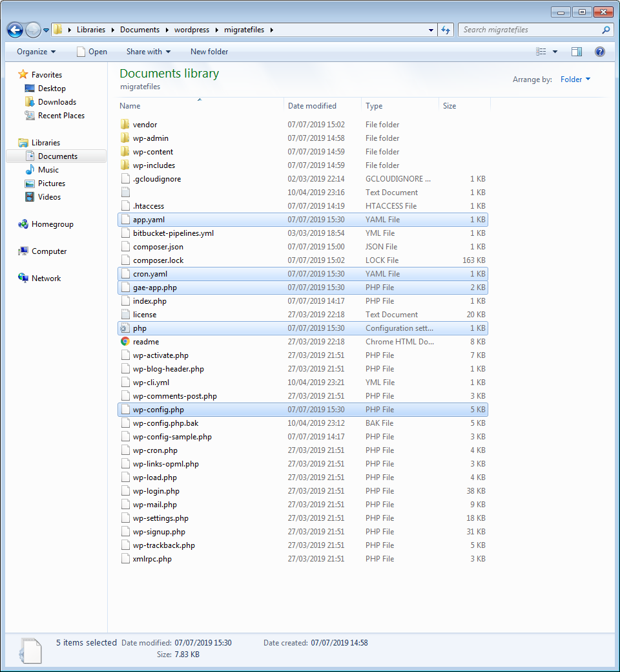This screenshot has width=620, height=672.
Task: Select the wp-login.php file
Action: point(302,491)
